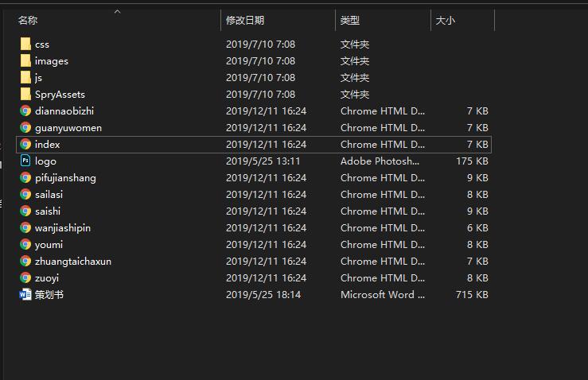Click the images folder icon
Screen dimensions: 588x380
coord(25,60)
